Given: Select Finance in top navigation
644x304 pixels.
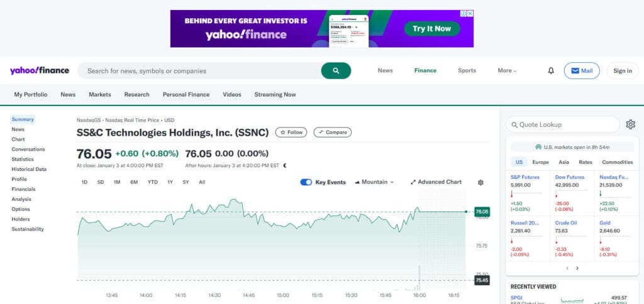Looking at the screenshot, I should click(425, 70).
